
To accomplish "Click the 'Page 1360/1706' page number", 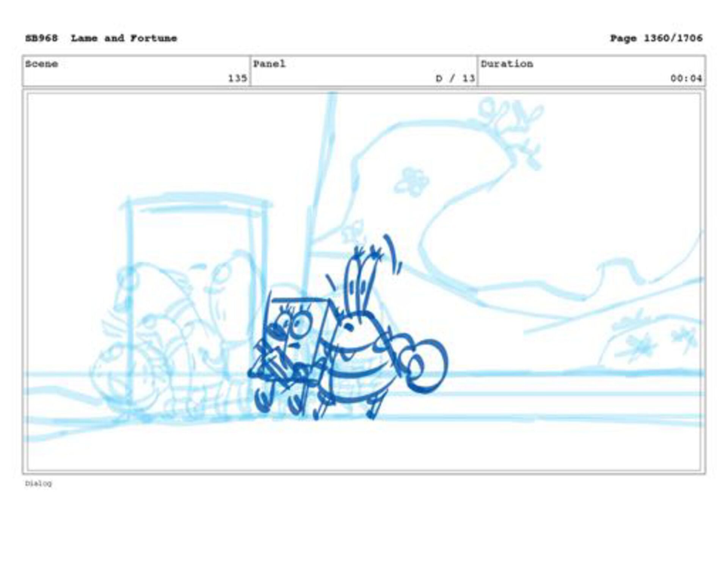I will 656,38.
